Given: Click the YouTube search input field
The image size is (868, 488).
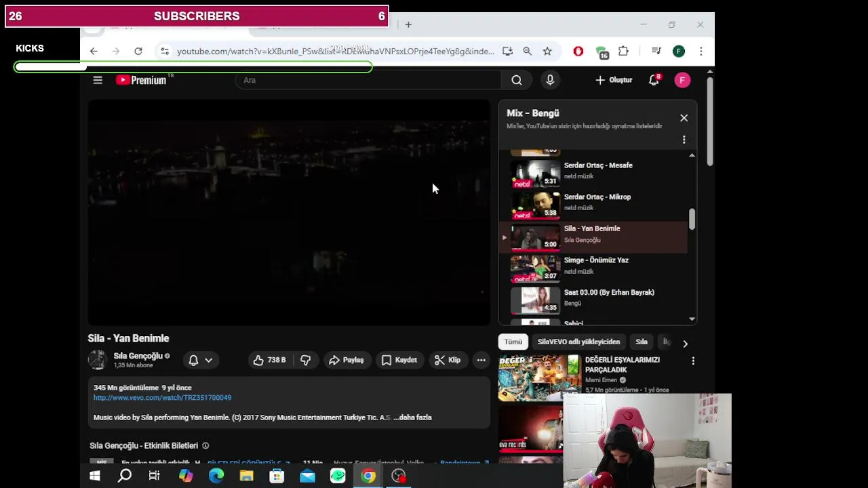Looking at the screenshot, I should [x=368, y=80].
